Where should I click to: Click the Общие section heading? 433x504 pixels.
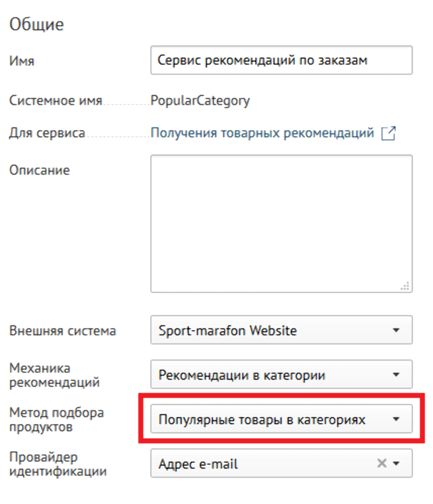tap(37, 24)
